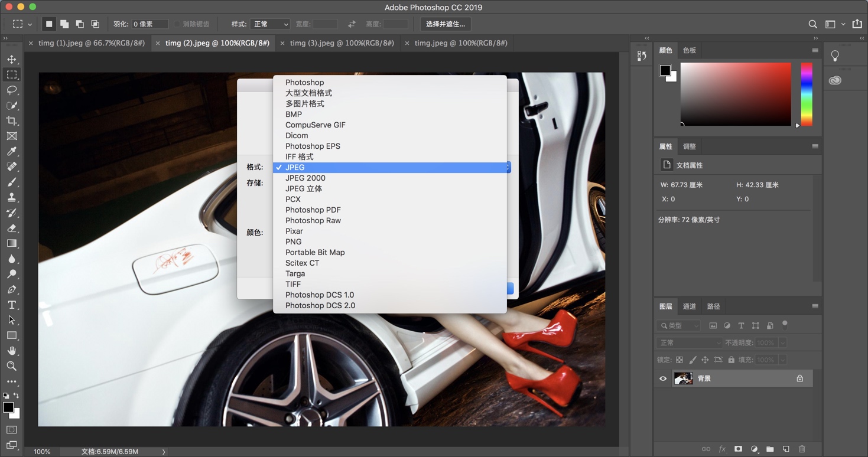
Task: Select Photoshop PDF from the format list
Action: coord(313,210)
